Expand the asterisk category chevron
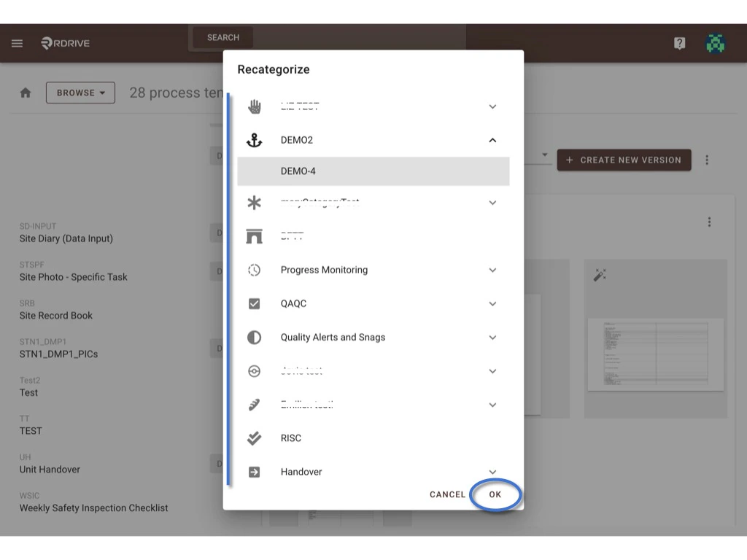The width and height of the screenshot is (747, 560). point(492,203)
